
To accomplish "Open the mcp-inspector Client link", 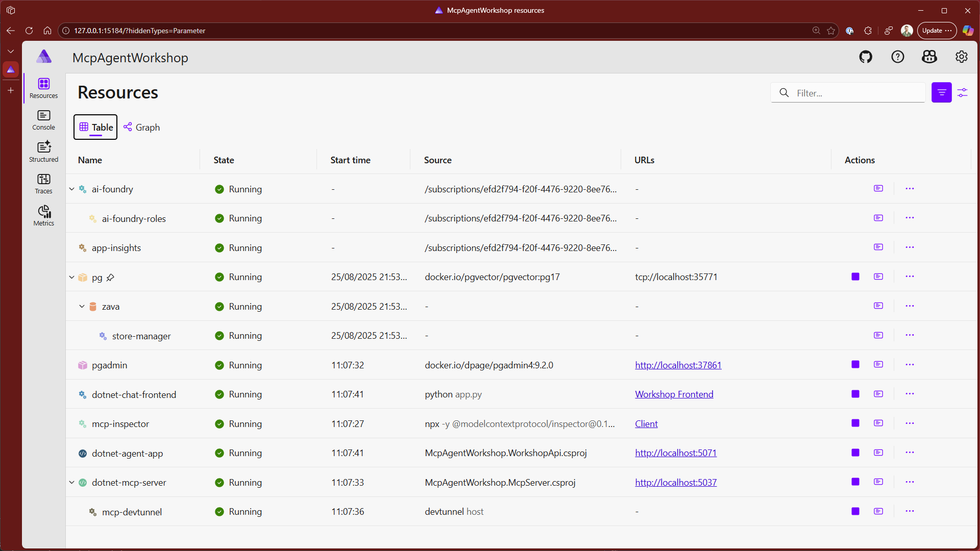I will 646,424.
